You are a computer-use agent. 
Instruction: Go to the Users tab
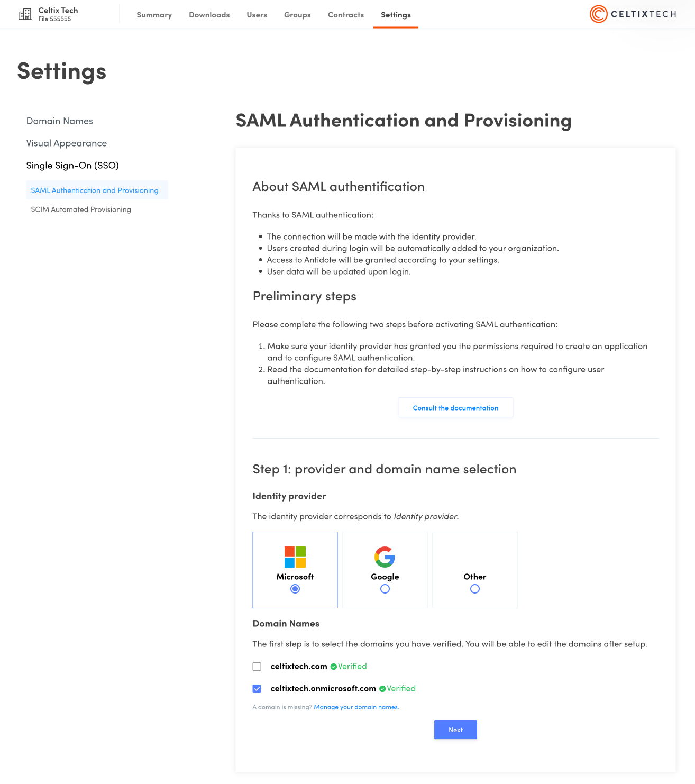[x=257, y=15]
